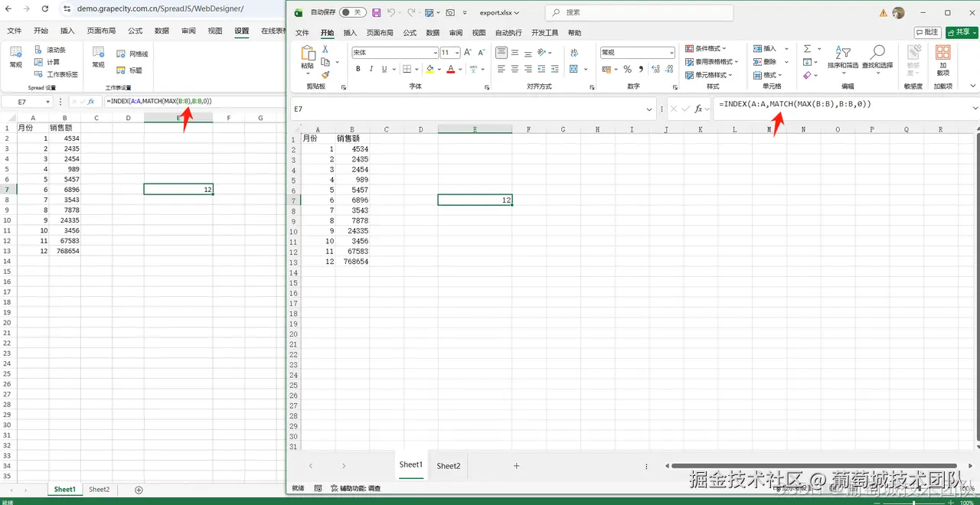Select Excel cell containing 768654
This screenshot has height=505, width=980.
pyautogui.click(x=352, y=262)
